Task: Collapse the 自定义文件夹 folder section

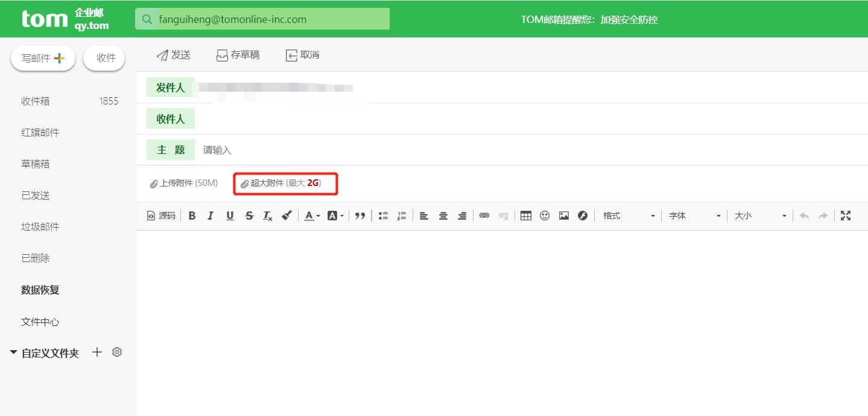Action: pyautogui.click(x=13, y=352)
